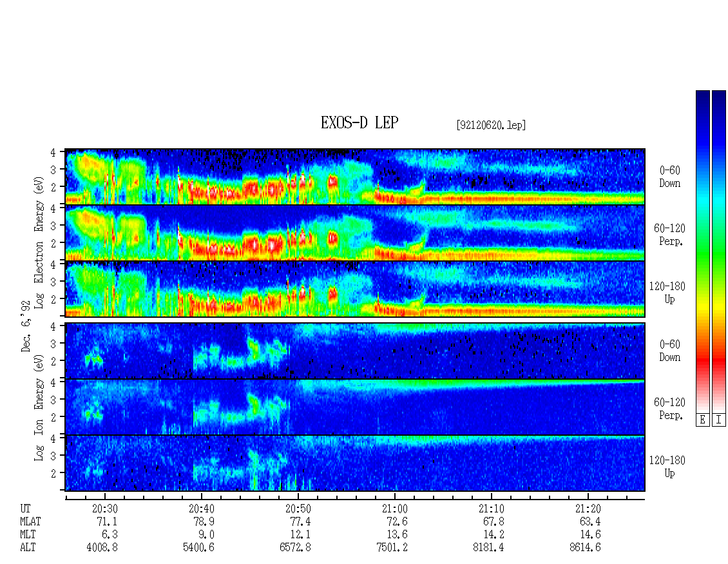The width and height of the screenshot is (728, 564).
Task: Click the ALT value 7501.2
Action: pyautogui.click(x=392, y=548)
